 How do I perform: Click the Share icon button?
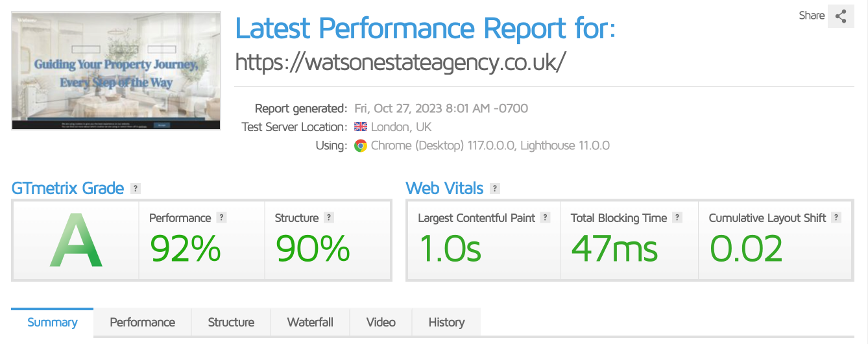[x=841, y=16]
